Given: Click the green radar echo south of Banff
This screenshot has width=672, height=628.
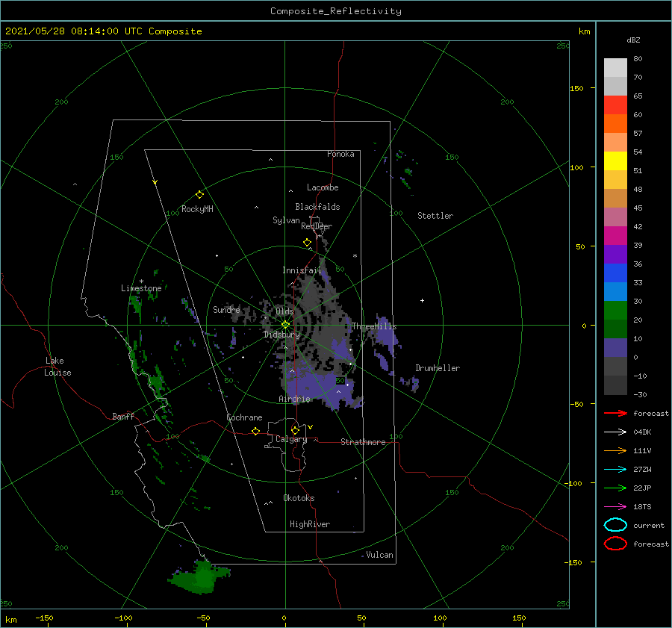Looking at the screenshot, I should (x=200, y=576).
